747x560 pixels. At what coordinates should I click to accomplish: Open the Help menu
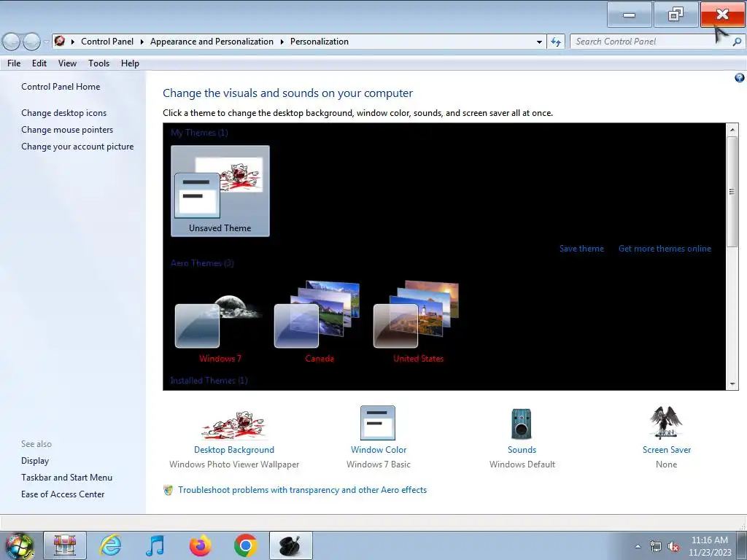click(x=130, y=63)
